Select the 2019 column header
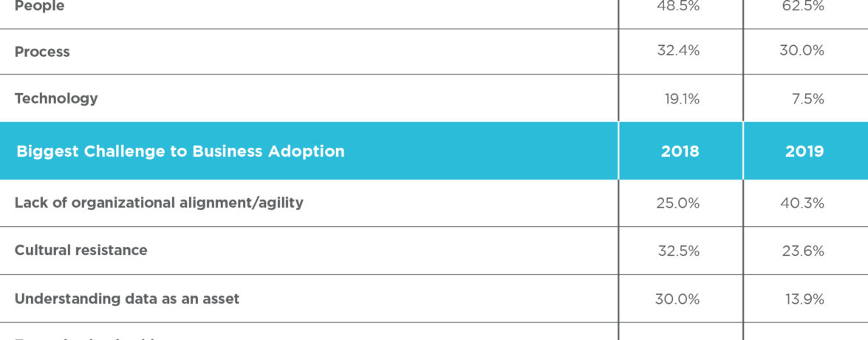The width and height of the screenshot is (868, 340). 804,152
